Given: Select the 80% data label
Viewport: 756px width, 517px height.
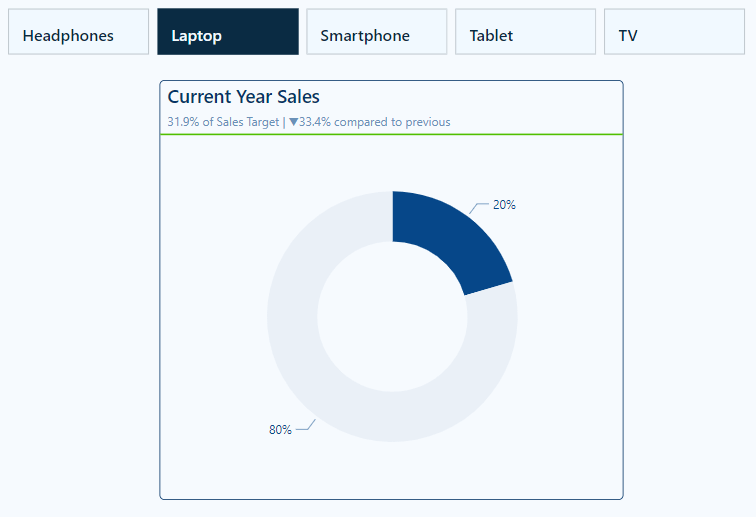Looking at the screenshot, I should [x=280, y=430].
